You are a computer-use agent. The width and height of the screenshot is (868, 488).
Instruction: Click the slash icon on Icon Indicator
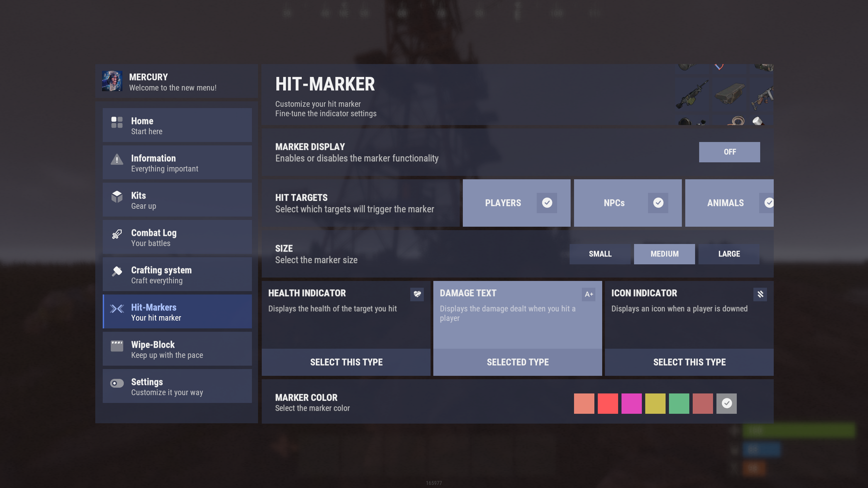(x=760, y=294)
